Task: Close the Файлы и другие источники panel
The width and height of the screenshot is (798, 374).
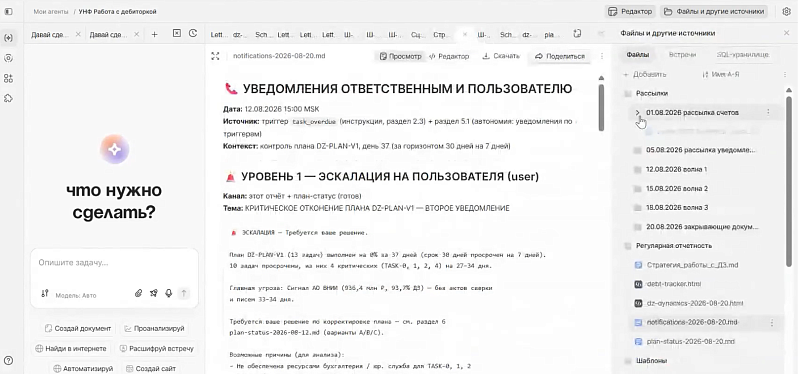Action: pyautogui.click(x=786, y=33)
